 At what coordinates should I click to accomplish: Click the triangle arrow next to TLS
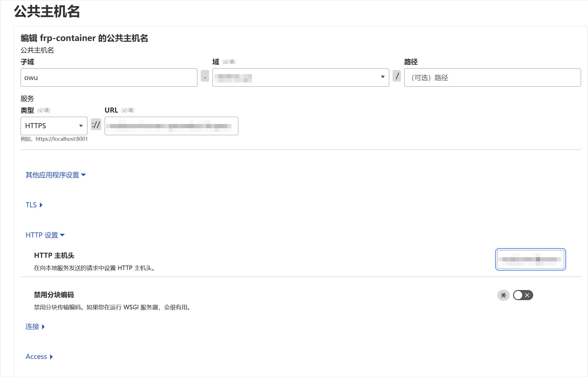tap(41, 205)
